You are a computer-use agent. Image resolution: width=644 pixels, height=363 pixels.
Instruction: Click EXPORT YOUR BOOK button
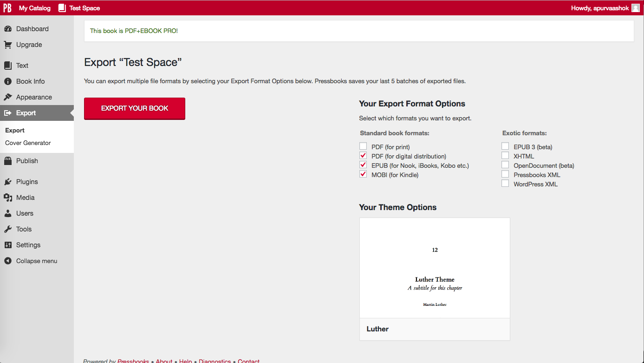point(135,108)
